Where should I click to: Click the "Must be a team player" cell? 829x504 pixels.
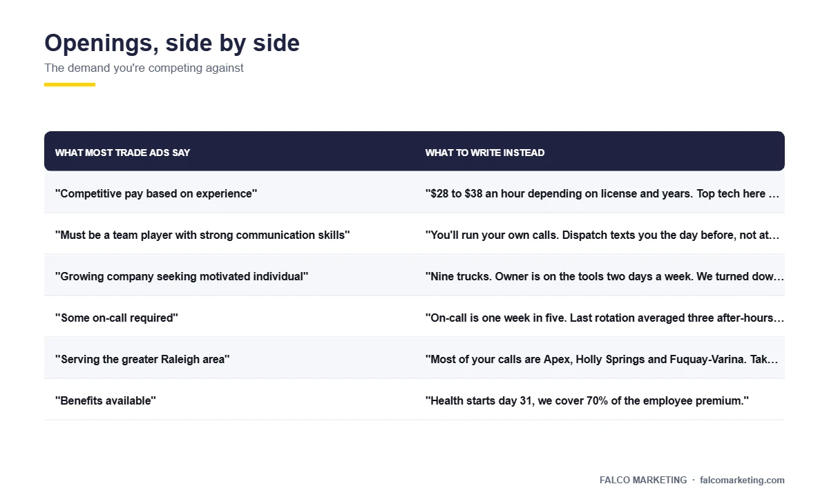click(229, 233)
